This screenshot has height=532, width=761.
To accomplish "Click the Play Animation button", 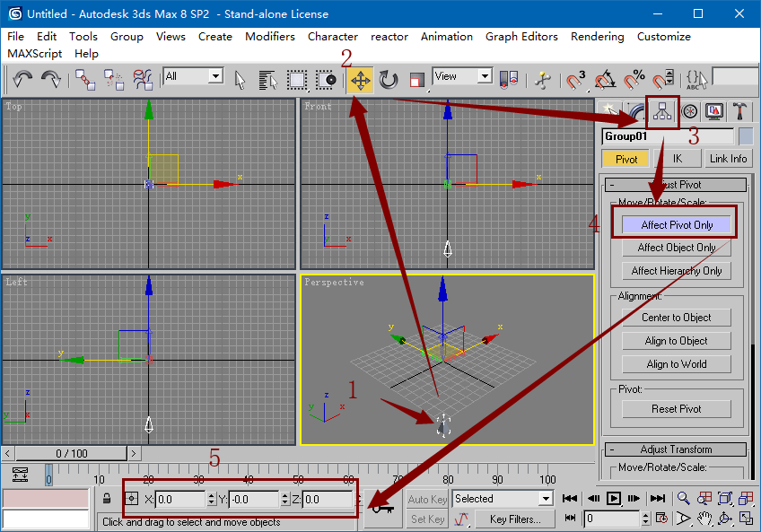I will [614, 499].
